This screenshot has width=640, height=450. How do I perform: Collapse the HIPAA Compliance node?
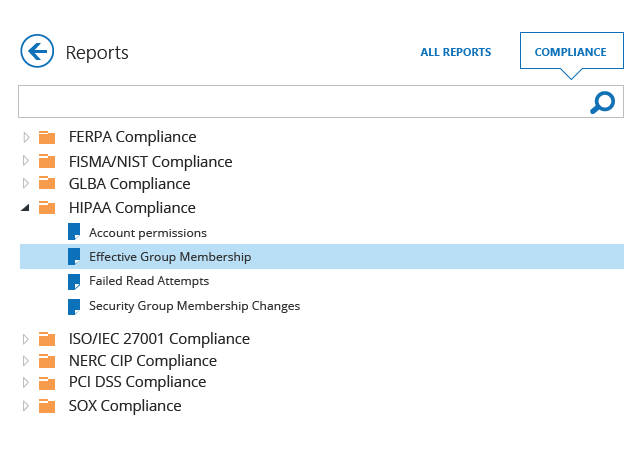[26, 208]
